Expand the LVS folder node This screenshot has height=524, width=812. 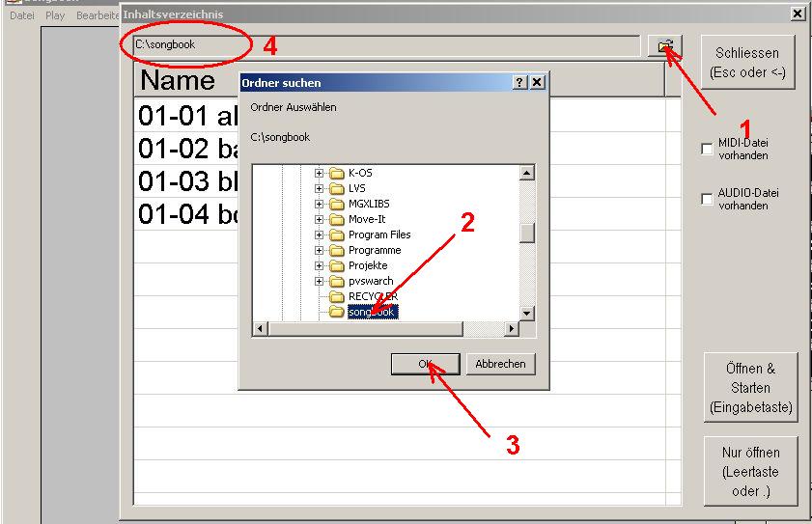coord(319,188)
